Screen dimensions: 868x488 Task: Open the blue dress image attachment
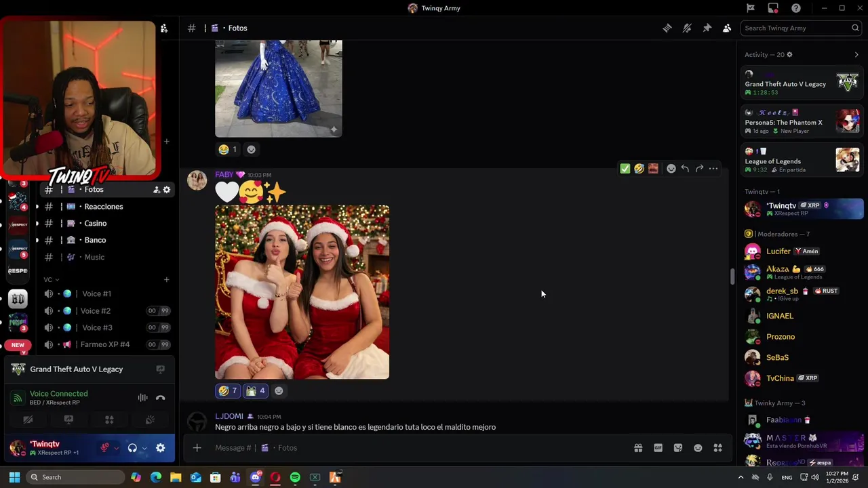point(278,88)
